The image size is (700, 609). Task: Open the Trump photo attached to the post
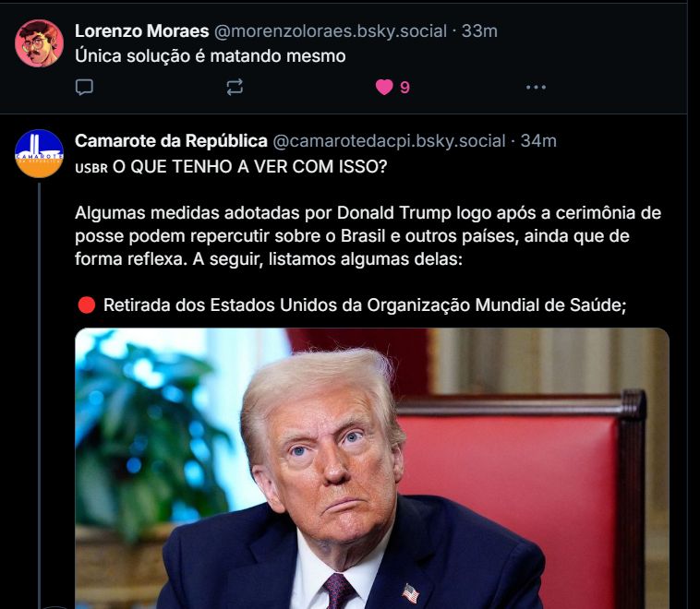[x=372, y=469]
